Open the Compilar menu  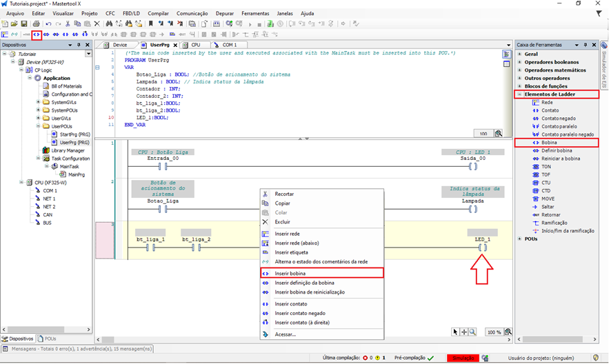tap(158, 13)
